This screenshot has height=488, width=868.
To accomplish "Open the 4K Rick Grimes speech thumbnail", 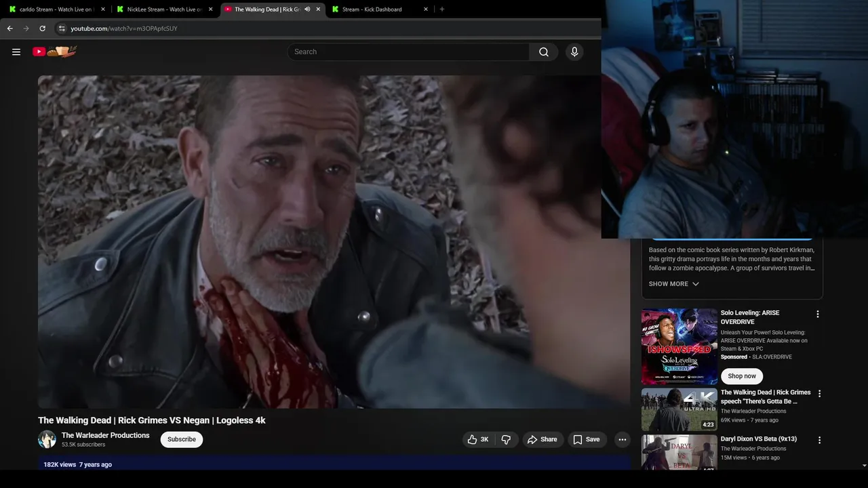I will tap(679, 409).
